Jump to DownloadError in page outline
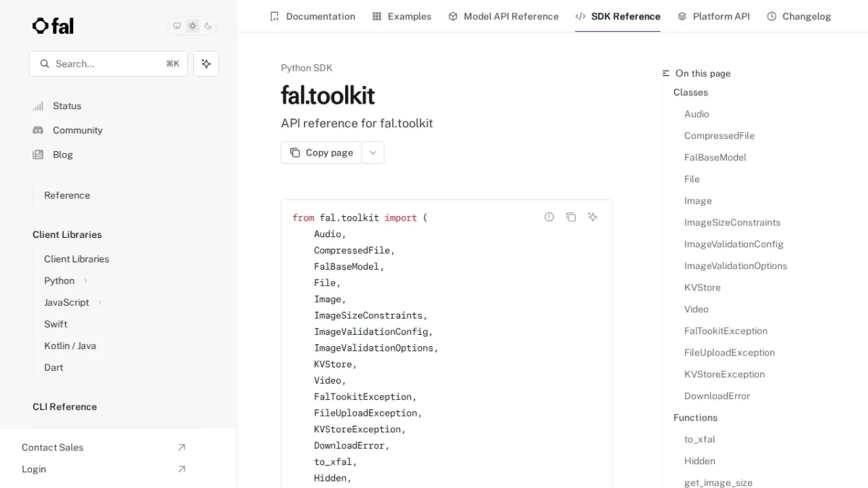The height and width of the screenshot is (488, 868). click(x=717, y=395)
